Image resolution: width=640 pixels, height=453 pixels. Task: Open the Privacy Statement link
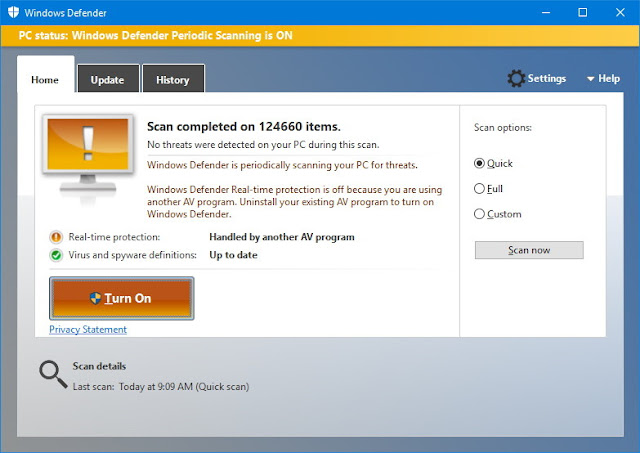88,329
